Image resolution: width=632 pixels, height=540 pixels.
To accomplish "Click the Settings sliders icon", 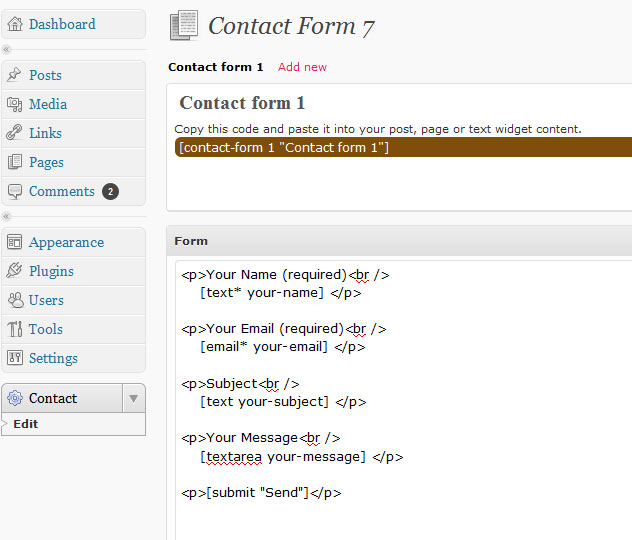I will [15, 357].
